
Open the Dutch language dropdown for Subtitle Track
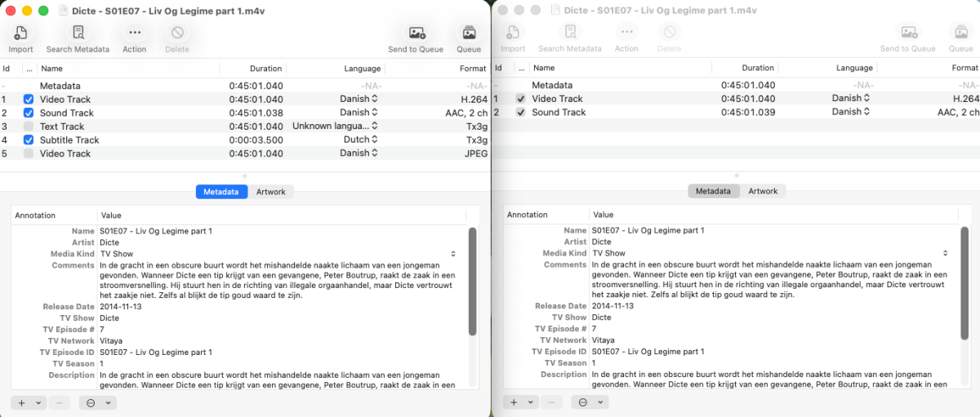click(x=359, y=140)
